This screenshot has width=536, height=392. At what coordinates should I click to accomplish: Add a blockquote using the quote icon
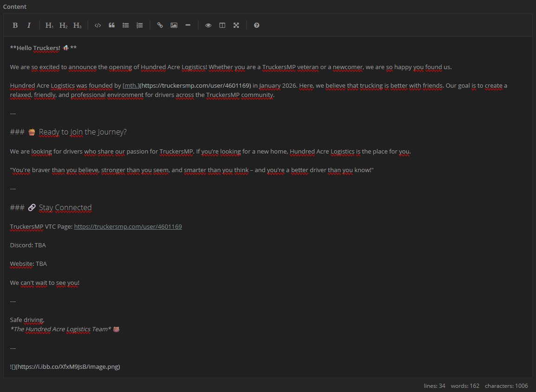(112, 25)
